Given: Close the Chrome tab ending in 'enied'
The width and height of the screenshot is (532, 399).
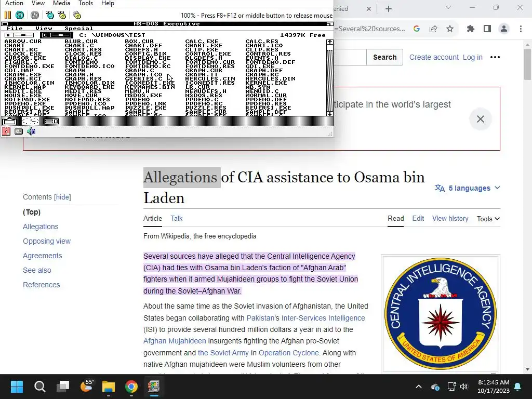Looking at the screenshot, I should (369, 9).
